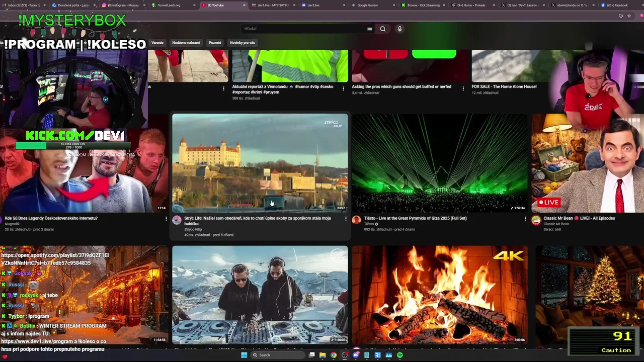Open more options for Tiësto Giza video
Screen dimensions: 644x362
(525, 219)
